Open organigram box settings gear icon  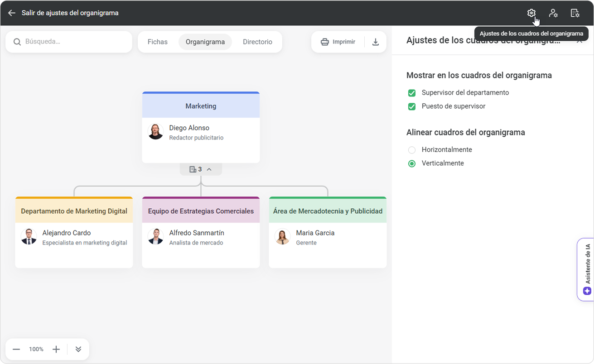(x=531, y=13)
